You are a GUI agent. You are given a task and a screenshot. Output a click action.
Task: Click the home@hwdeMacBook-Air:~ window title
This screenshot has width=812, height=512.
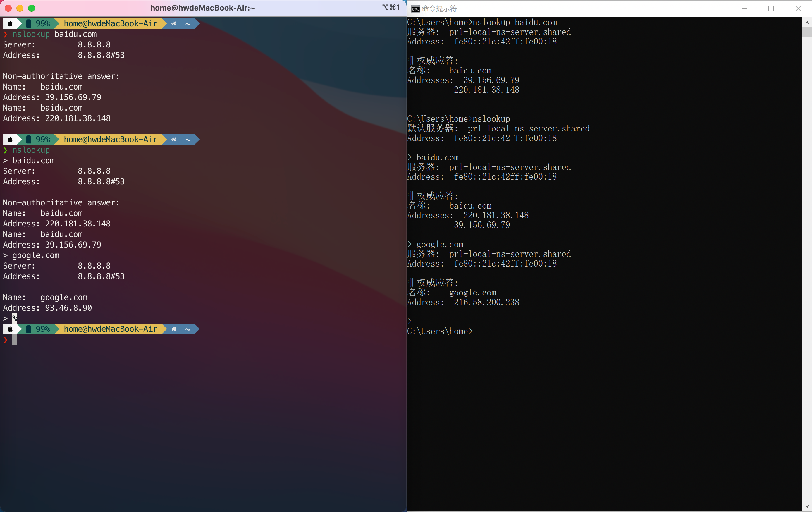coord(202,8)
